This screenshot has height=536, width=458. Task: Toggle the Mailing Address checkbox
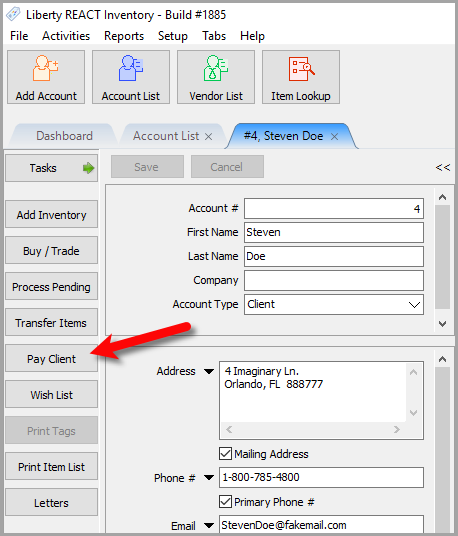(x=226, y=454)
